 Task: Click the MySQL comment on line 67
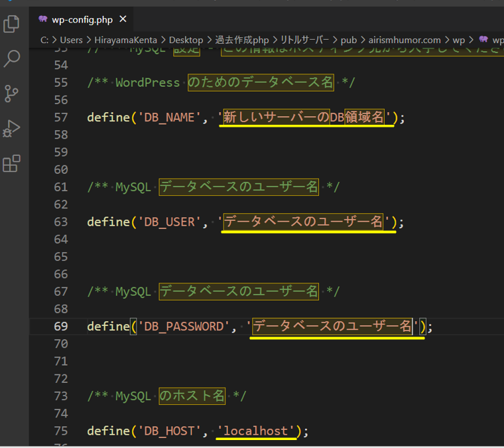point(214,291)
